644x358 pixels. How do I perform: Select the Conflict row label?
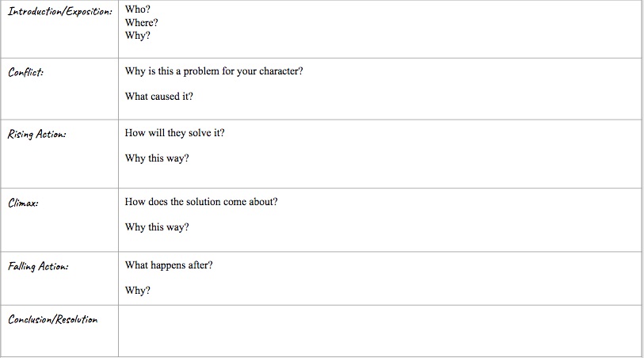(25, 72)
